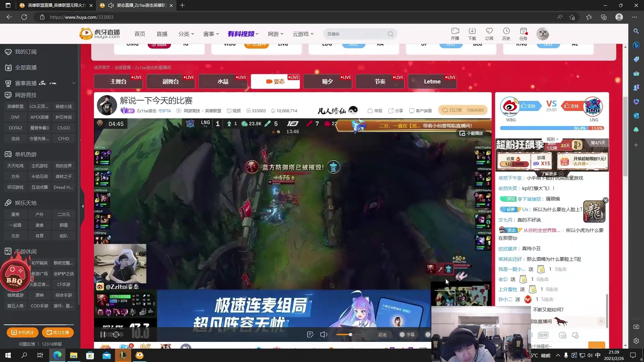
Task: Click the page vertical scrollbar
Action: click(x=625, y=137)
